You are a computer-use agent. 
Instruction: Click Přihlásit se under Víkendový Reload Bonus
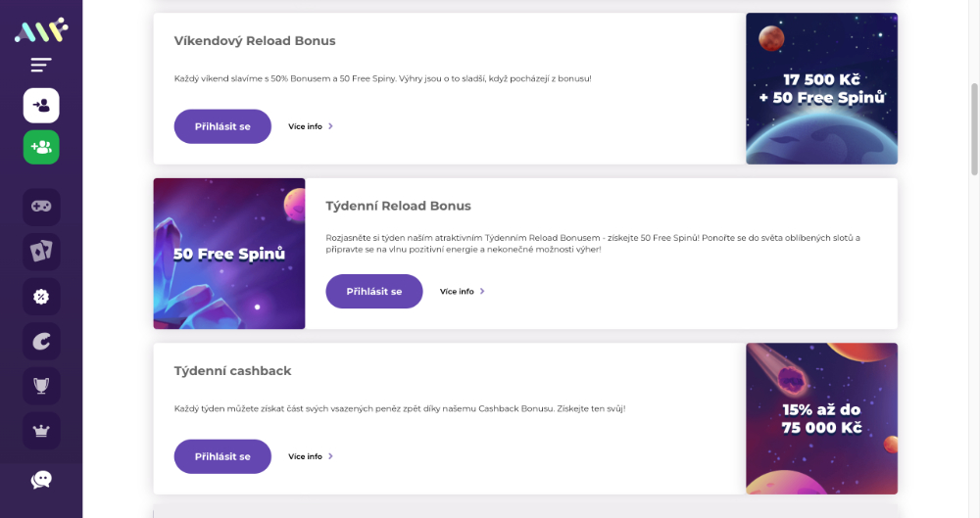(x=222, y=126)
